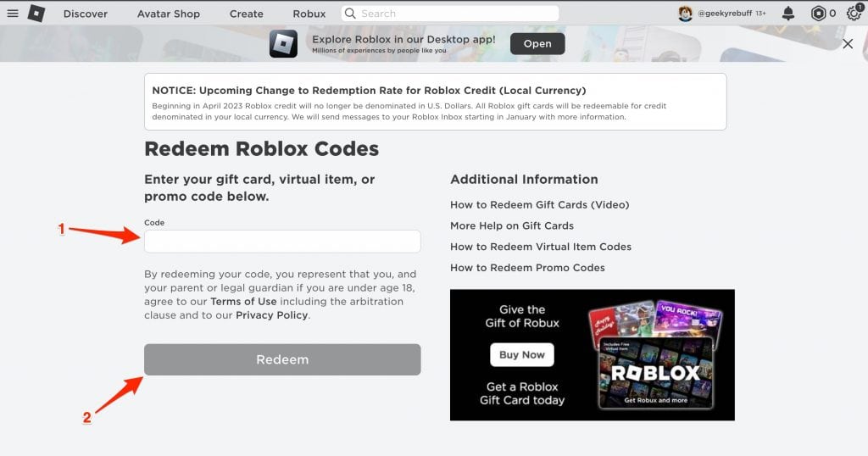Click into the Code input field
This screenshot has height=456, width=868.
pyautogui.click(x=282, y=242)
